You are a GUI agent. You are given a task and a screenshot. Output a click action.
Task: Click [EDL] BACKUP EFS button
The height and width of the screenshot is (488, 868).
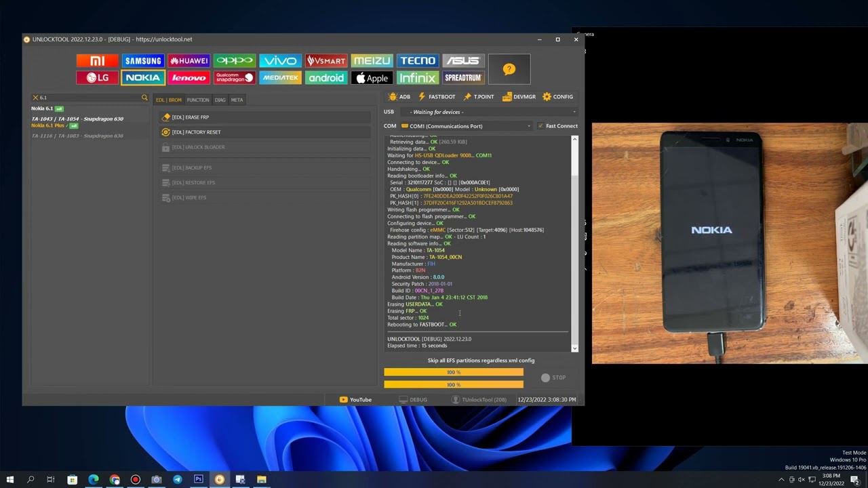(x=265, y=167)
